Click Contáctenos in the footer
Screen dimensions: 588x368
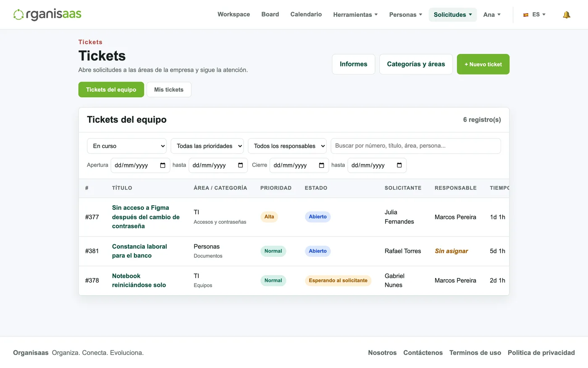click(423, 353)
